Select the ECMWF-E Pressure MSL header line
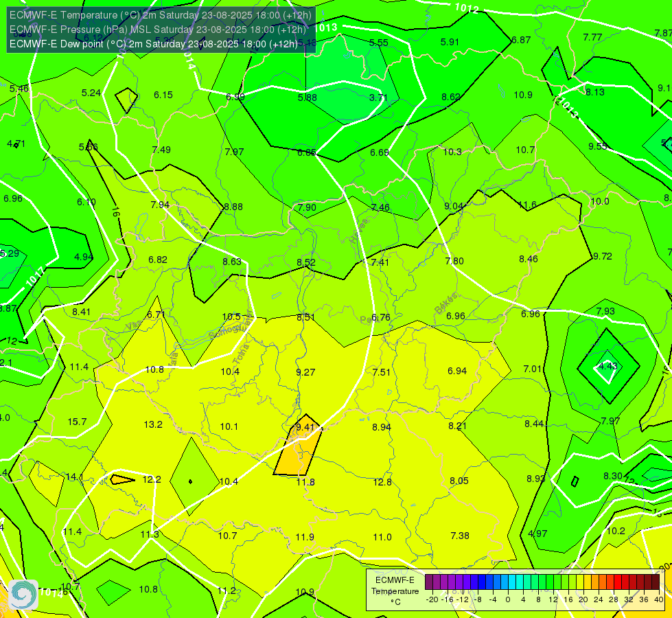The height and width of the screenshot is (618, 672). click(x=158, y=29)
